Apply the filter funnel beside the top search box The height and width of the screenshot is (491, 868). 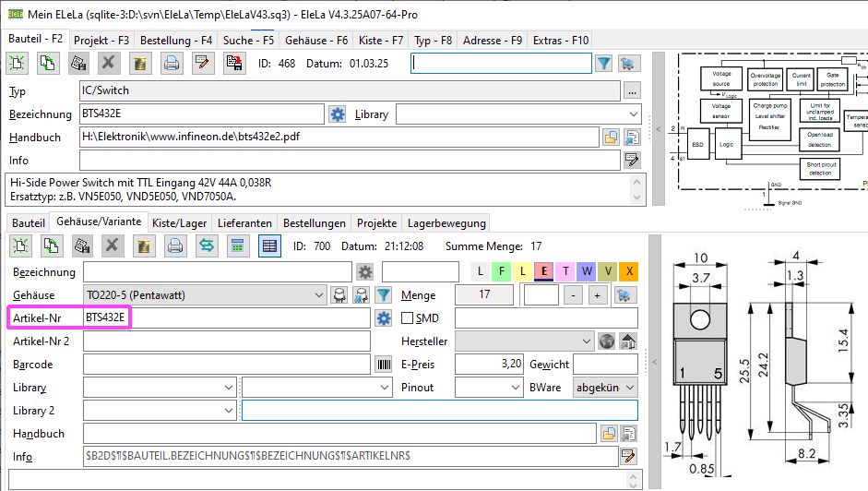pos(604,63)
